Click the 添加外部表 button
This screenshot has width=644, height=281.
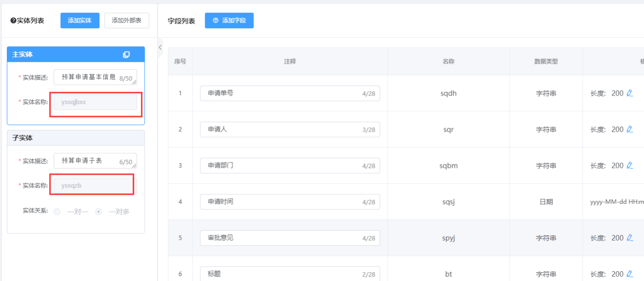click(x=127, y=20)
